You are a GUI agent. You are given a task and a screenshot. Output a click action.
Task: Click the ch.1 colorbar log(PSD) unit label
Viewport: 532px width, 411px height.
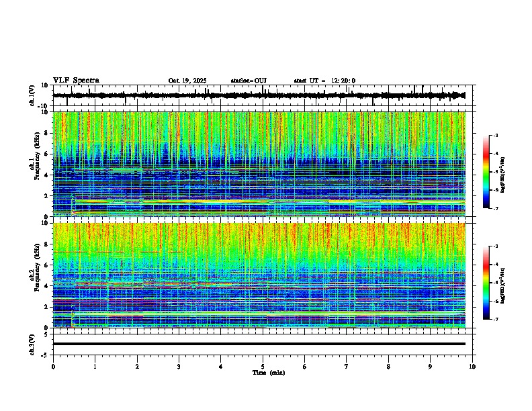tap(503, 175)
